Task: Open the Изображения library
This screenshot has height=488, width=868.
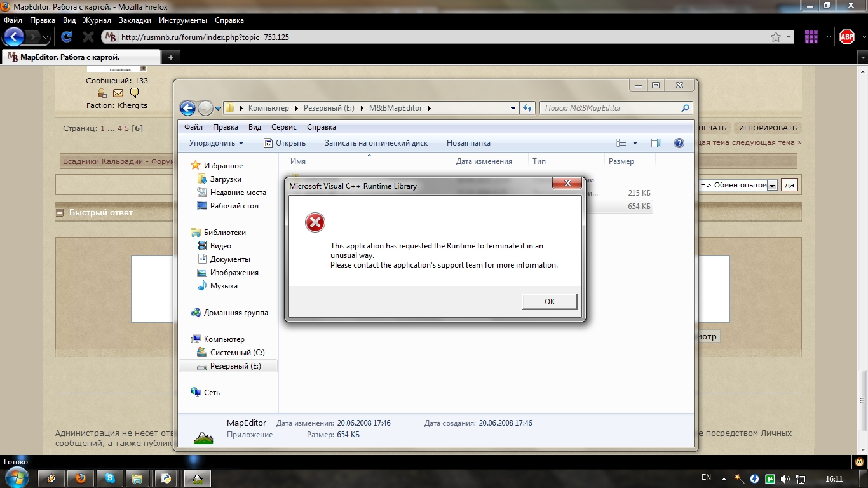Action: (x=234, y=273)
